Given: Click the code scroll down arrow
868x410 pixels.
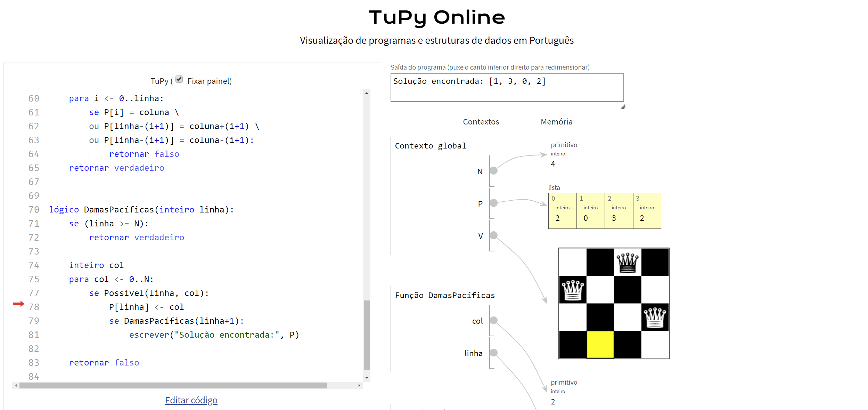Looking at the screenshot, I should 367,378.
